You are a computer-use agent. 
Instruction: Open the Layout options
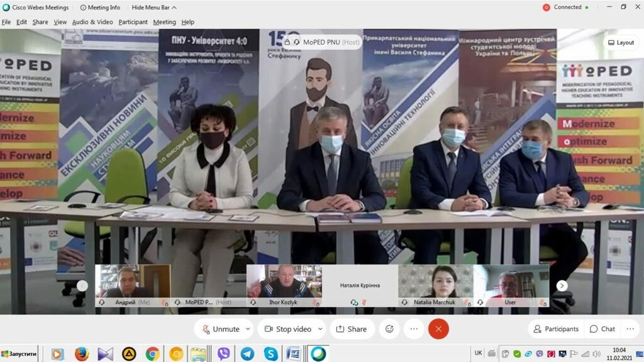(x=620, y=43)
